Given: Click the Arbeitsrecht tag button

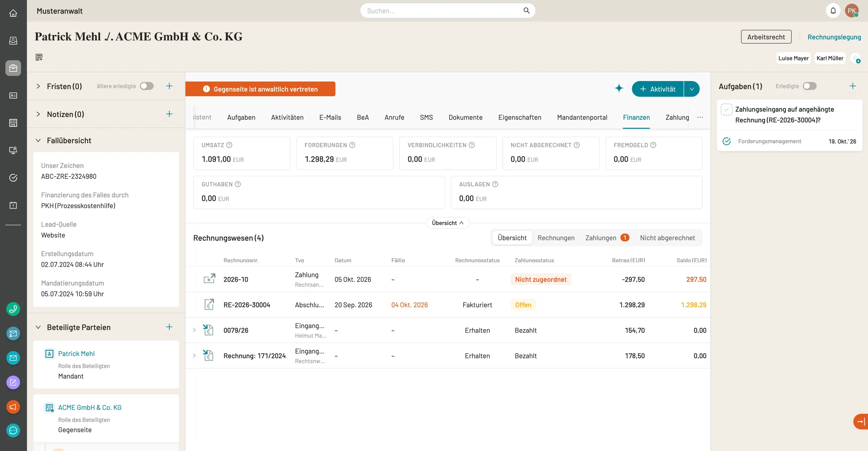Looking at the screenshot, I should (766, 37).
